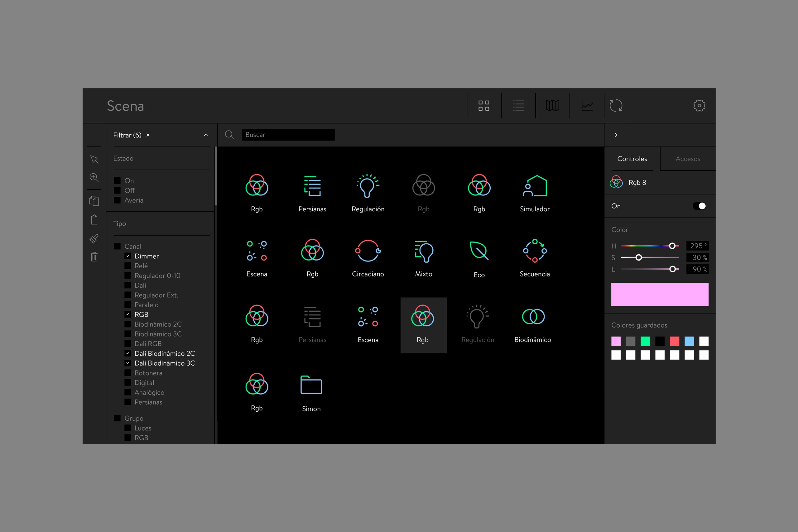Open settings gear icon
This screenshot has height=532, width=798.
pos(699,106)
